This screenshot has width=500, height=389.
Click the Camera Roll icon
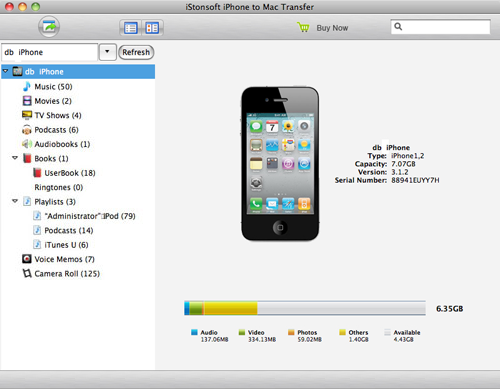pyautogui.click(x=27, y=273)
